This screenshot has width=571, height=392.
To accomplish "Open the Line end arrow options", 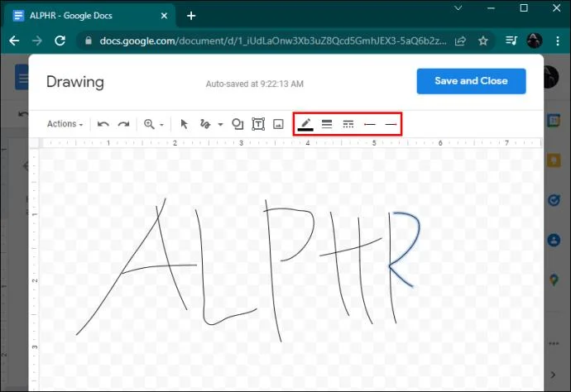I will coord(391,124).
